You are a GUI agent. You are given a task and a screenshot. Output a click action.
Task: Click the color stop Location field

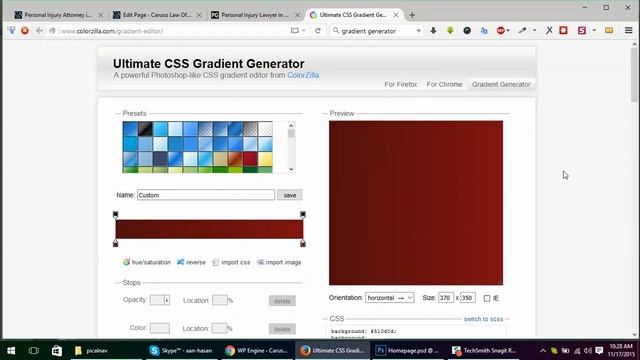(x=220, y=329)
